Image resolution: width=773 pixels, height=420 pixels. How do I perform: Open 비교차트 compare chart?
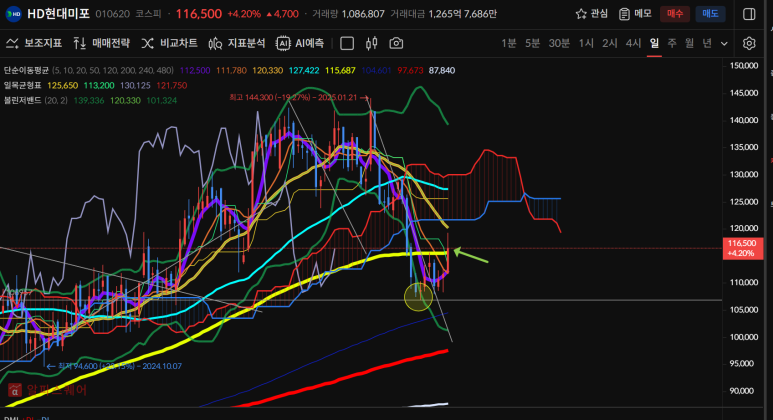coord(169,43)
